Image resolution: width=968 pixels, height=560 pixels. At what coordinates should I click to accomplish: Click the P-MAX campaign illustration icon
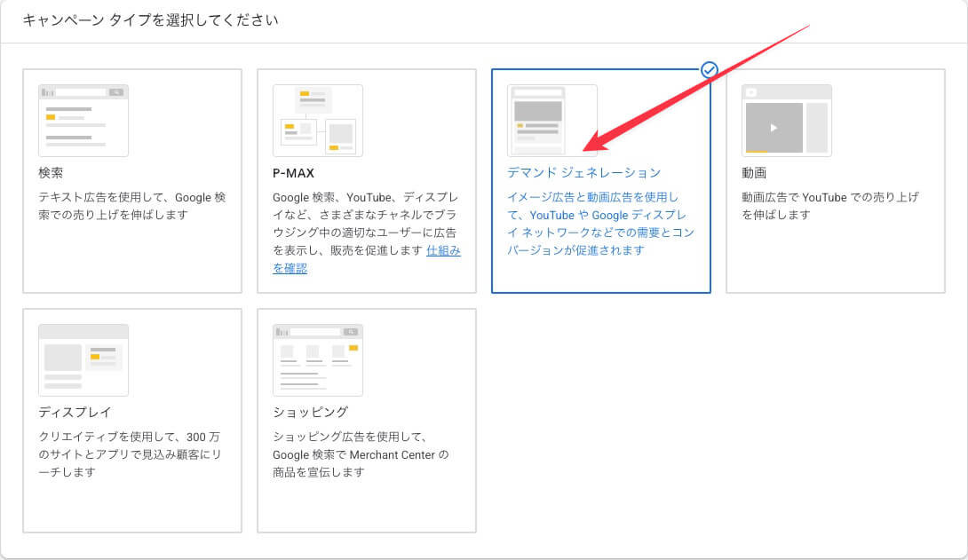coord(318,121)
